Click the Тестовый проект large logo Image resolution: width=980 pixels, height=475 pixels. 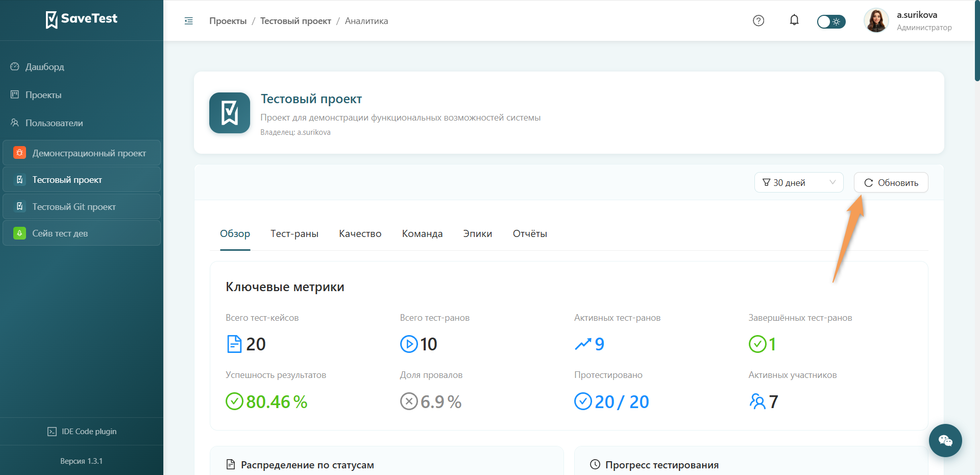pos(230,113)
